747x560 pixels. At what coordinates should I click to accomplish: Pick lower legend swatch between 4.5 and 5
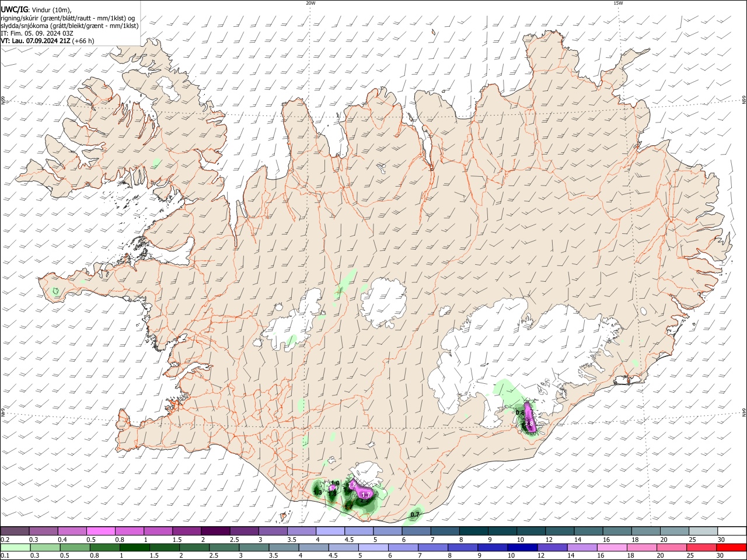[343, 547]
